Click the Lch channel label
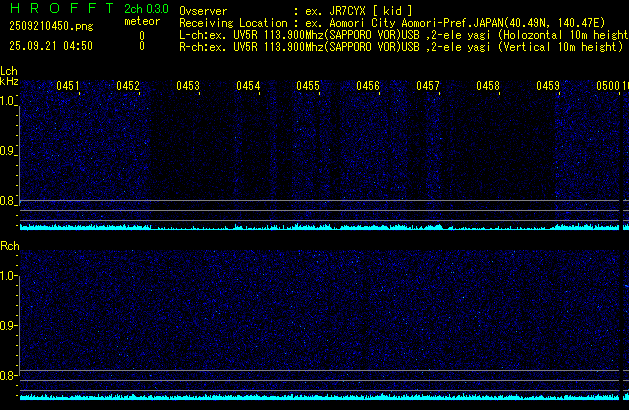The image size is (629, 410). (9, 71)
